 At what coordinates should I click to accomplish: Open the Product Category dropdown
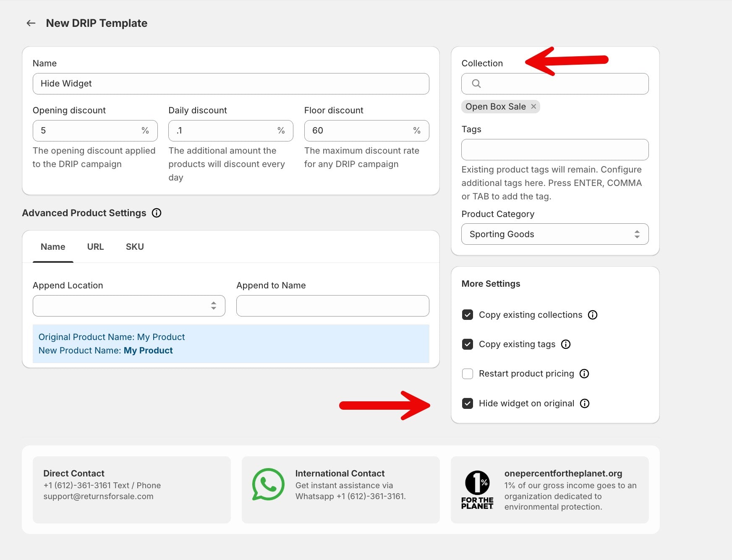tap(554, 234)
